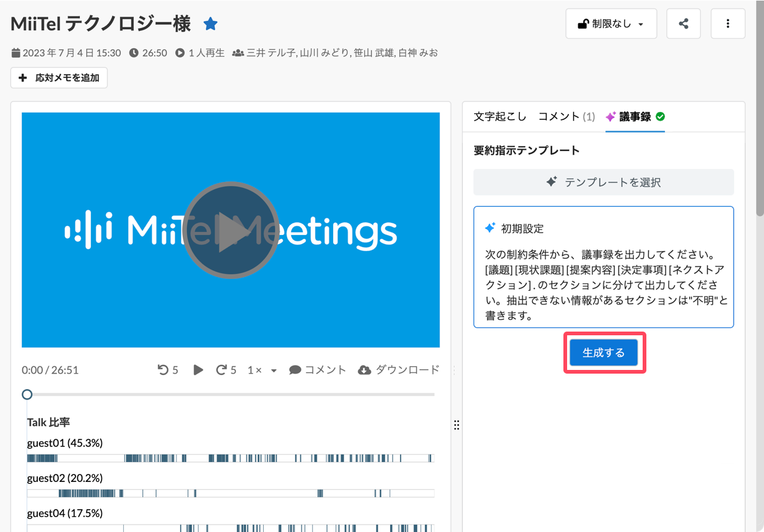
Task: Click the 1 人再生 play count text
Action: click(x=206, y=53)
